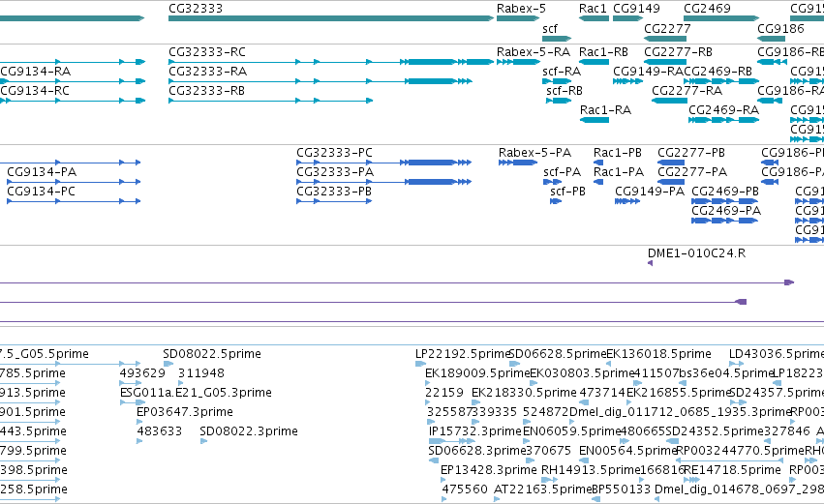Click EST label SD06628.5prime
Screen dimensions: 824x504
click(x=558, y=354)
